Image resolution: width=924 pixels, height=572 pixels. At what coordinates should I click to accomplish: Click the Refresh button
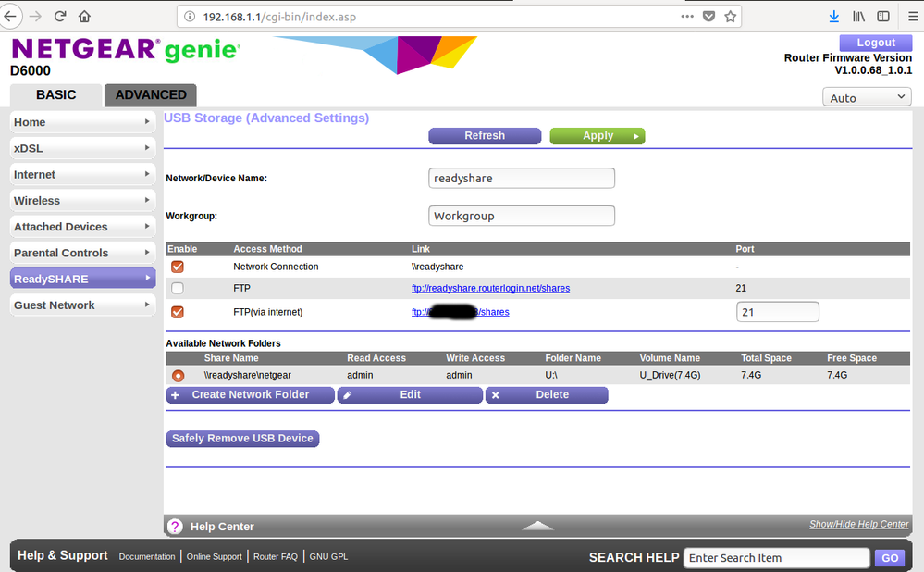(x=485, y=136)
